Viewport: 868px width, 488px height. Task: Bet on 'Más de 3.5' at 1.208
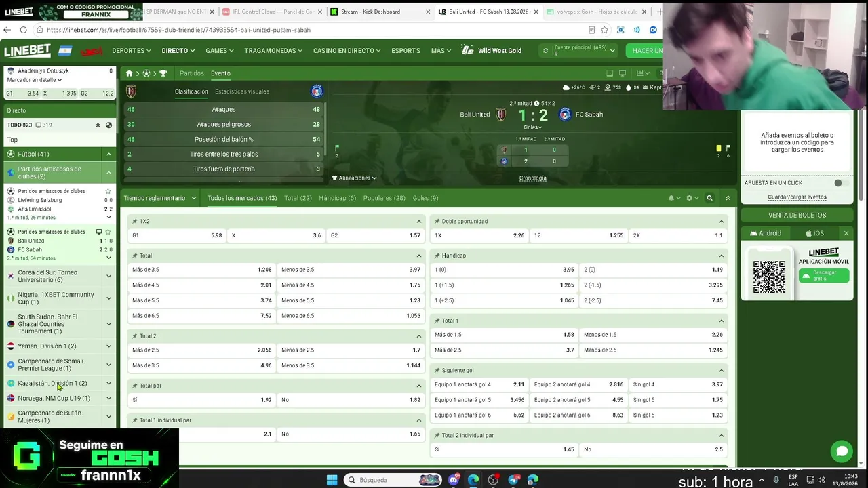(201, 270)
